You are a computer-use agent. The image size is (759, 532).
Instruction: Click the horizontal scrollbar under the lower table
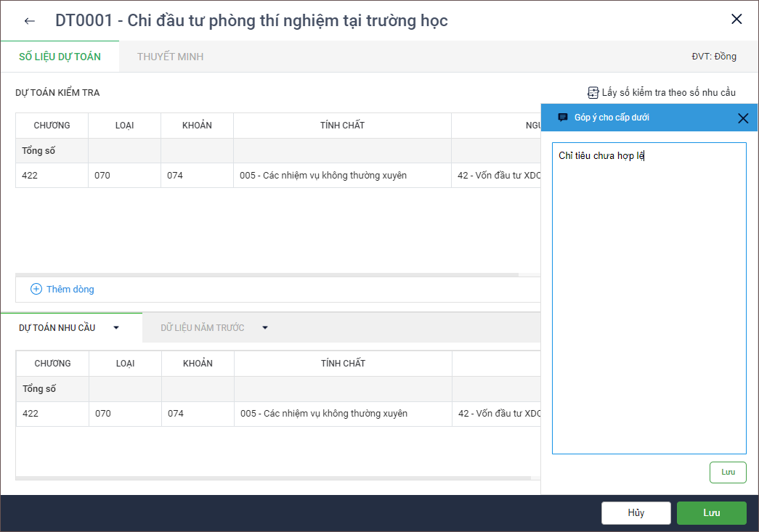point(267,478)
